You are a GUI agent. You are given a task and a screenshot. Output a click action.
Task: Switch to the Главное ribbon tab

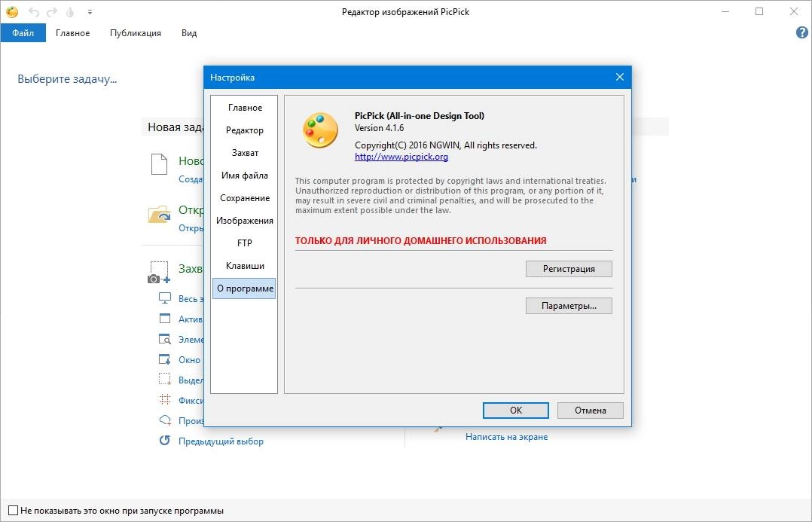[x=72, y=32]
